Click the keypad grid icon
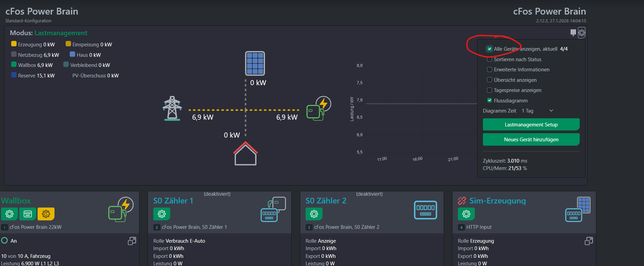 point(573,32)
